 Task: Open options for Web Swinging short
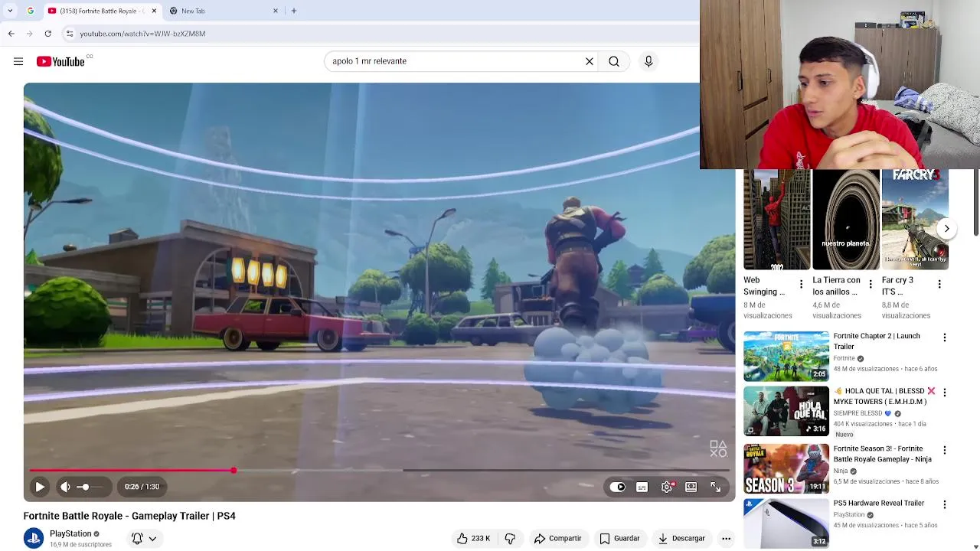[802, 285]
